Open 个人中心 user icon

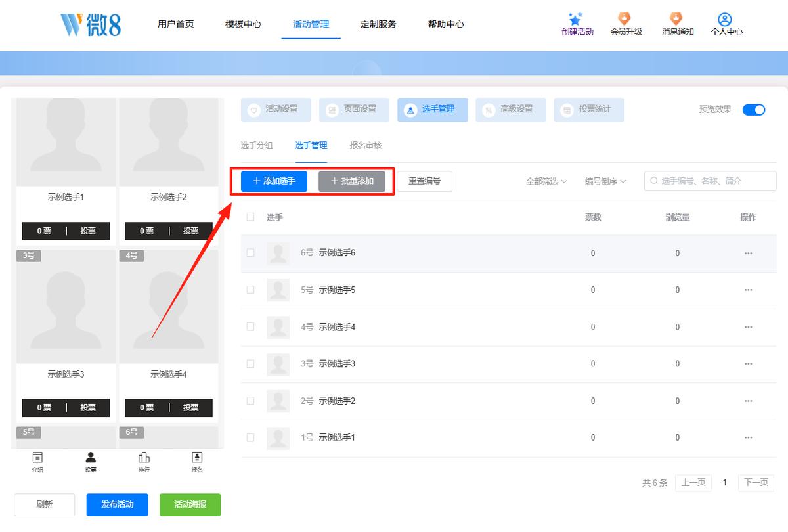tap(726, 19)
